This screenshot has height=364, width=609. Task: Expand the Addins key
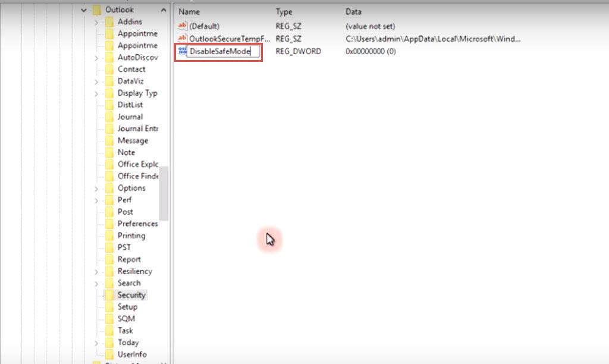(96, 22)
